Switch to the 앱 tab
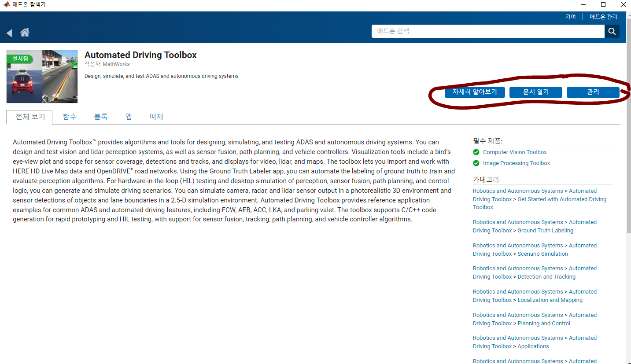631x364 pixels. tap(129, 117)
